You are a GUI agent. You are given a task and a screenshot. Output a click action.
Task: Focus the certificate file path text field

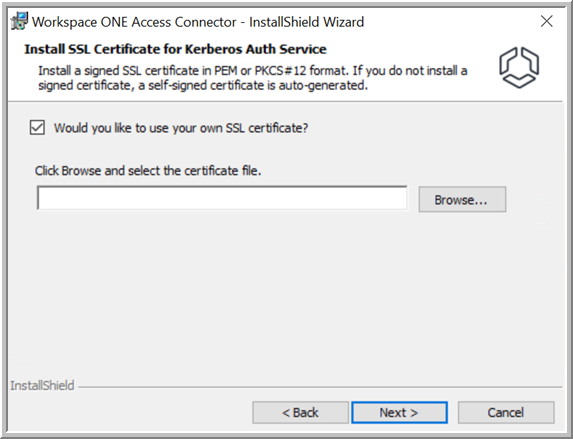(222, 198)
